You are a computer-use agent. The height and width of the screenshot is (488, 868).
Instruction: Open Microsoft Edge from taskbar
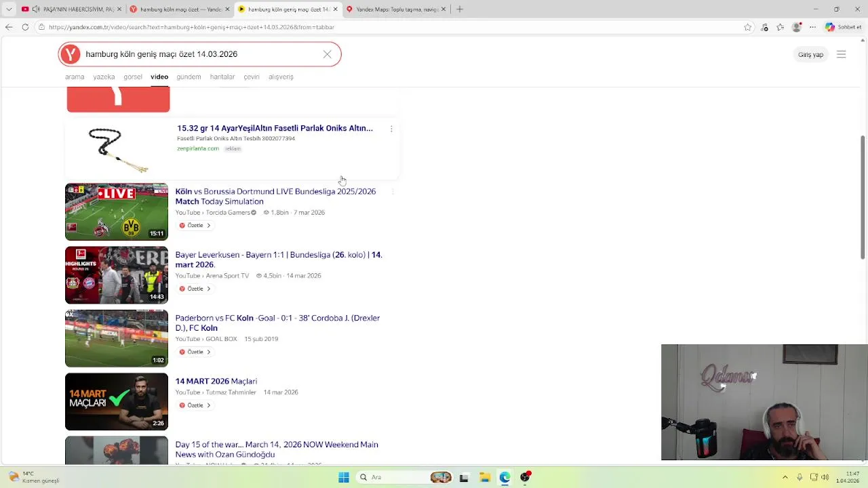click(x=505, y=477)
